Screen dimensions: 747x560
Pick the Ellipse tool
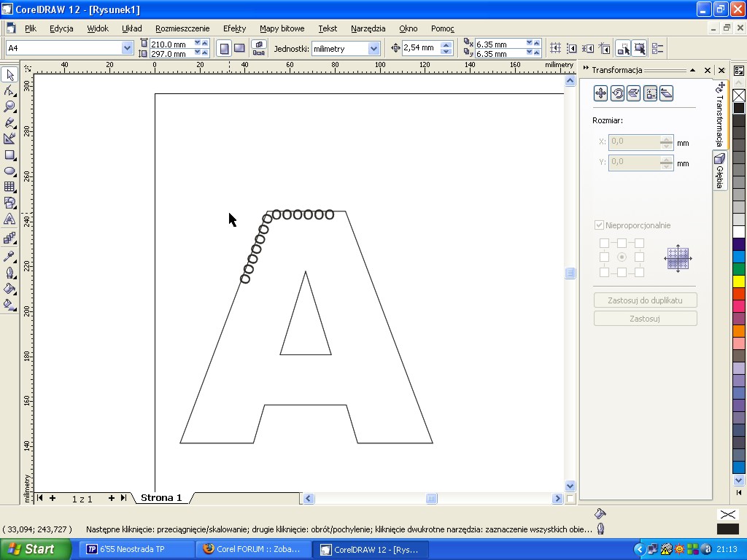click(x=9, y=171)
